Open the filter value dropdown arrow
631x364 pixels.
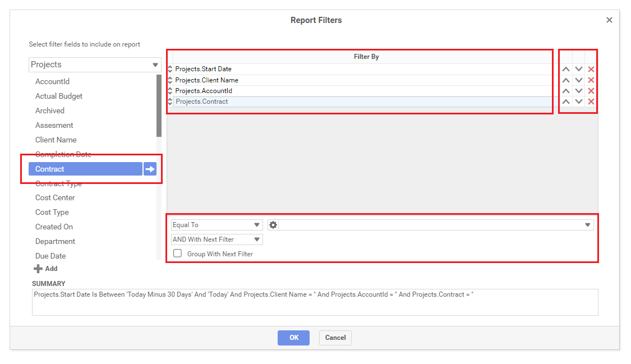click(588, 225)
